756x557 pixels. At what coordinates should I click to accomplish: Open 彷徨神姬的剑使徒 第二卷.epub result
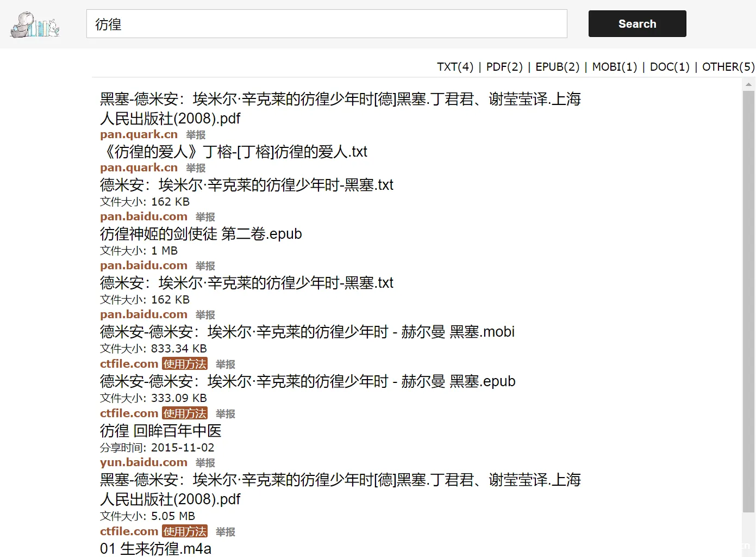[201, 234]
